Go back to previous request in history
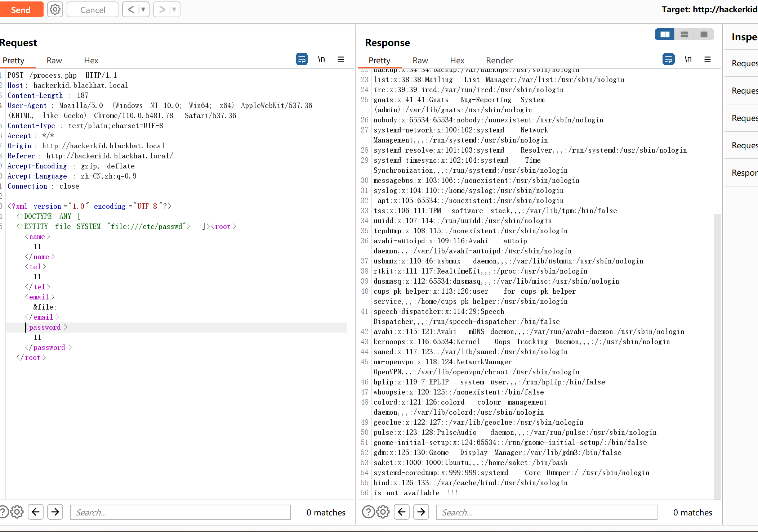 pos(131,10)
